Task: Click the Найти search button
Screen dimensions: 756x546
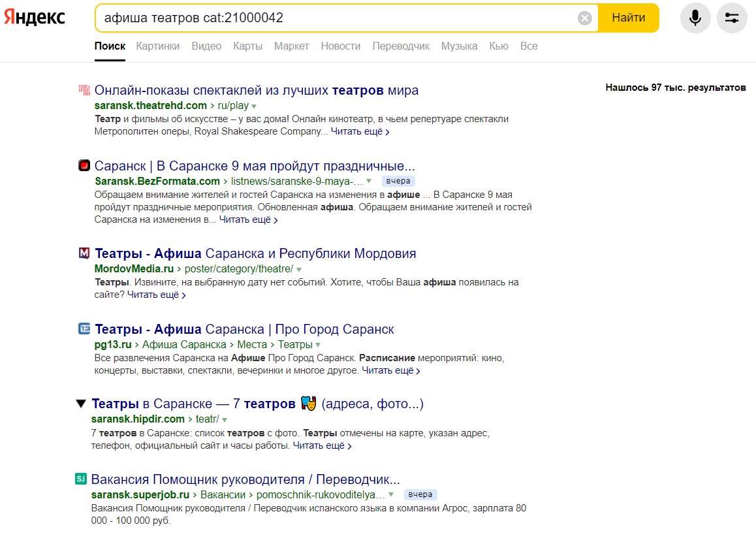Action: (628, 18)
